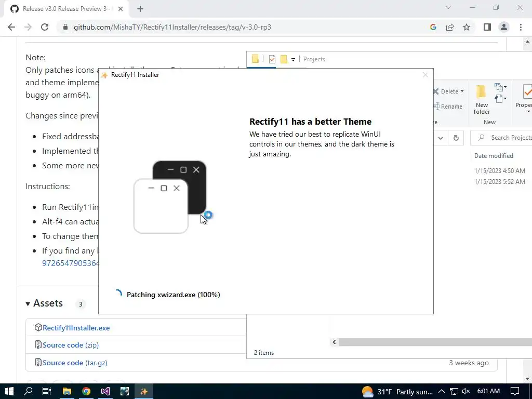This screenshot has height=399, width=532.
Task: Switch to Visual Studio on taskbar
Action: pos(105,391)
